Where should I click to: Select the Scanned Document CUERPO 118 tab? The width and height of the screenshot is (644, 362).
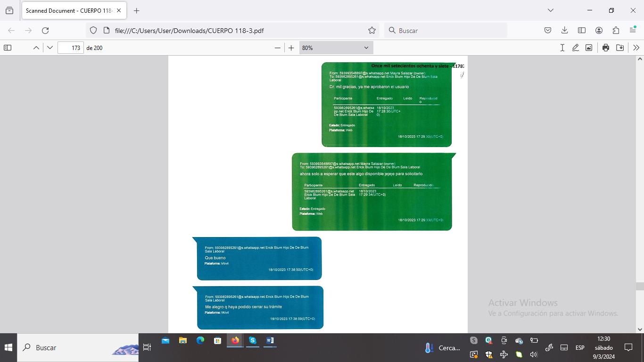[73, 10]
